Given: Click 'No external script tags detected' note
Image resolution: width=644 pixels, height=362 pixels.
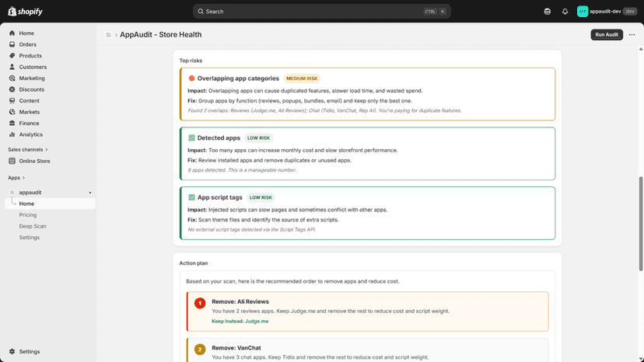Looking at the screenshot, I should point(252,229).
